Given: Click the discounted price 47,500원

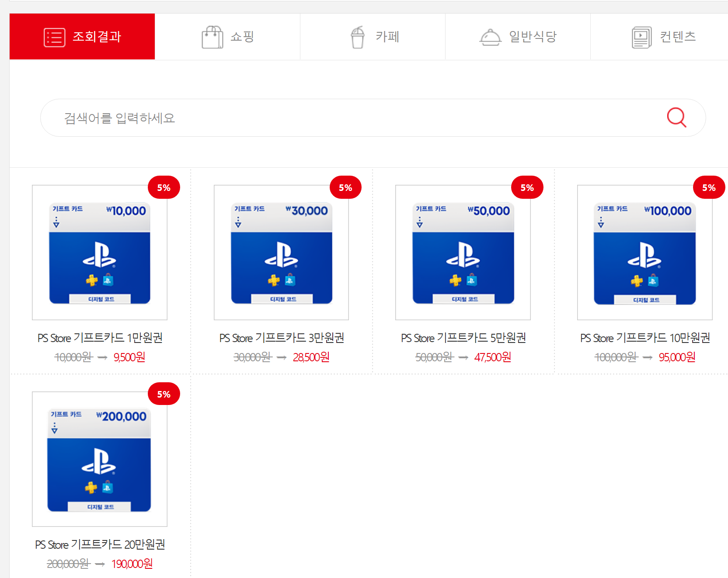Looking at the screenshot, I should 493,357.
